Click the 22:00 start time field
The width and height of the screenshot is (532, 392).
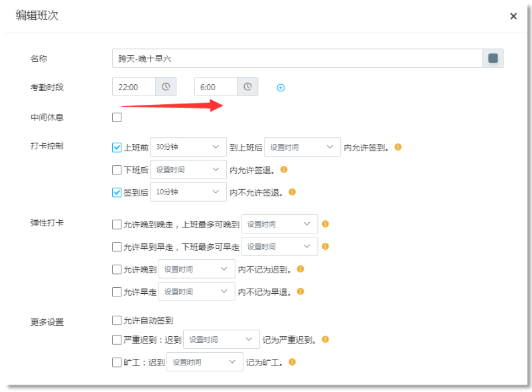(x=134, y=87)
